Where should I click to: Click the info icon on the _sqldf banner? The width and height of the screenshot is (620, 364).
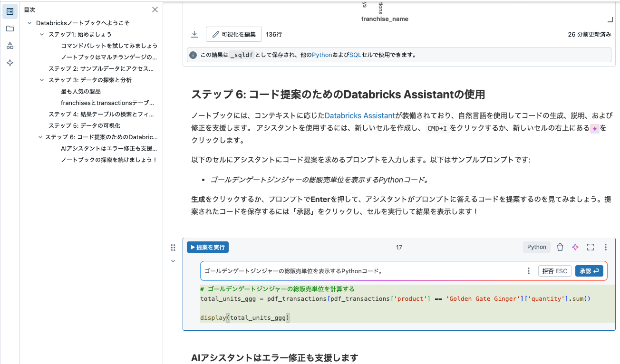pos(193,55)
